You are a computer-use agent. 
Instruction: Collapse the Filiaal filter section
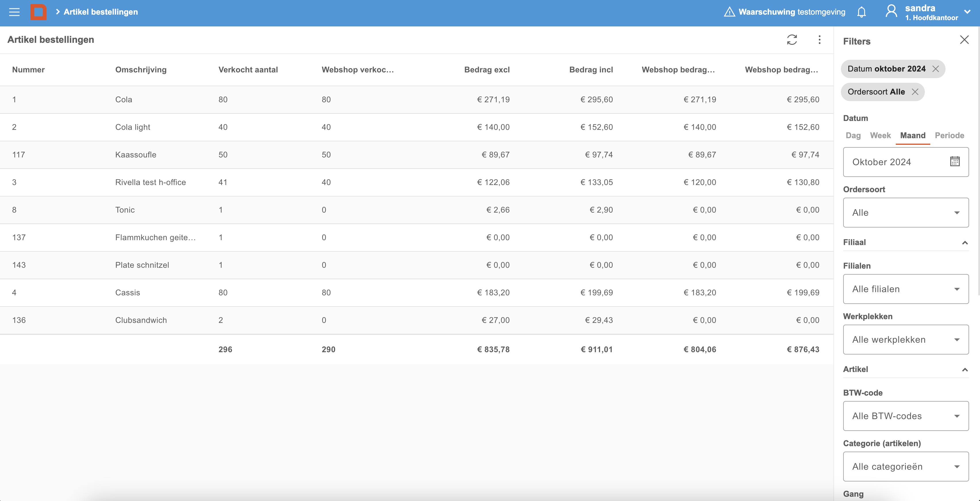click(965, 243)
